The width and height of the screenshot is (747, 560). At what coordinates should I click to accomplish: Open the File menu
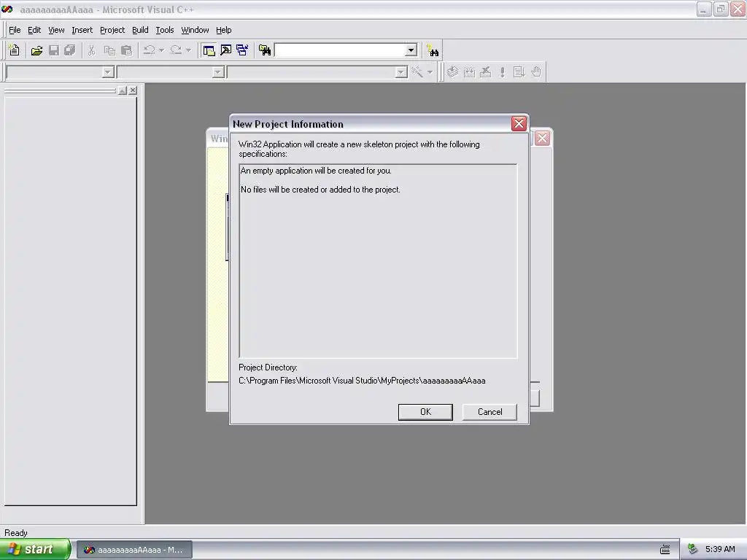coord(15,30)
